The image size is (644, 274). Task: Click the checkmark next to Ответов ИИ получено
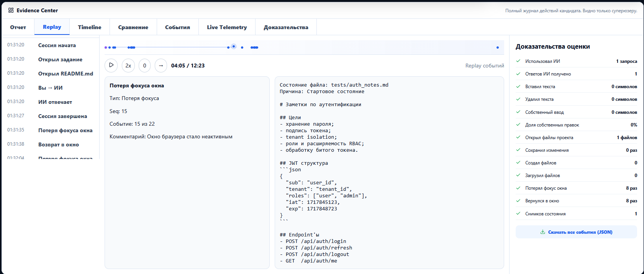pos(518,74)
